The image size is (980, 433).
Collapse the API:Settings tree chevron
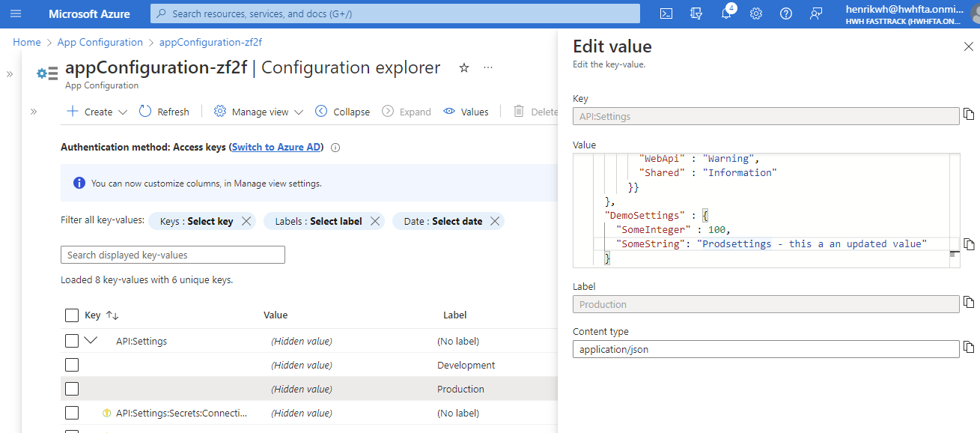(91, 340)
